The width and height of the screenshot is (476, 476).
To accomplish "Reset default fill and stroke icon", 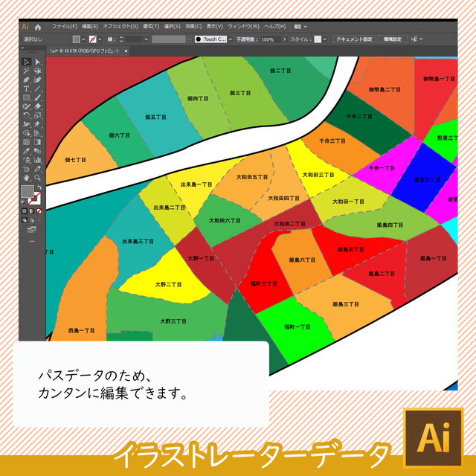I will 23,202.
